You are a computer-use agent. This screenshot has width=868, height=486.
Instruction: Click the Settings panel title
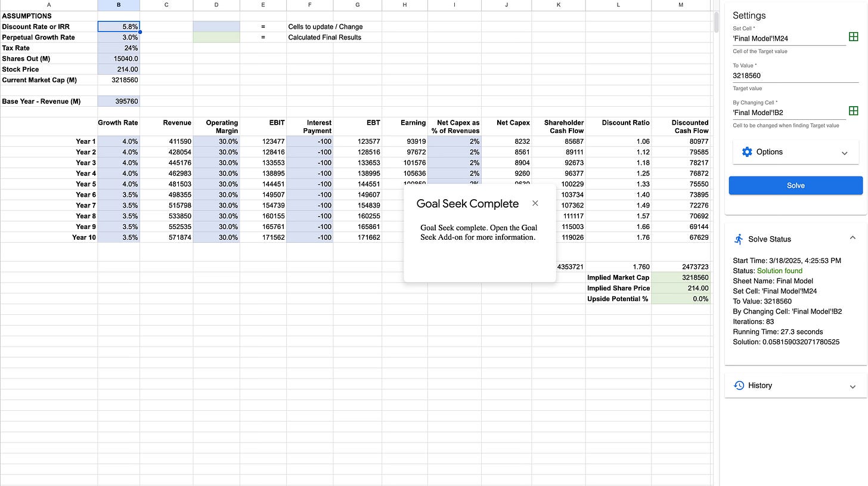click(x=749, y=16)
